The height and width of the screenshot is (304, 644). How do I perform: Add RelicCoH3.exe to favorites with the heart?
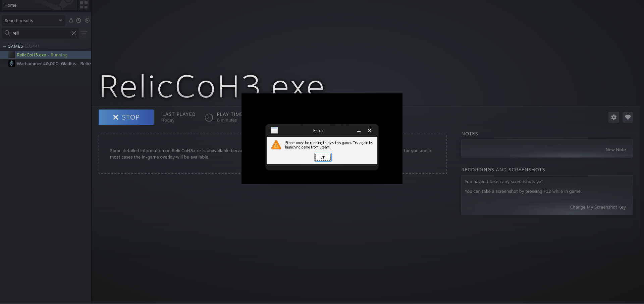(628, 117)
